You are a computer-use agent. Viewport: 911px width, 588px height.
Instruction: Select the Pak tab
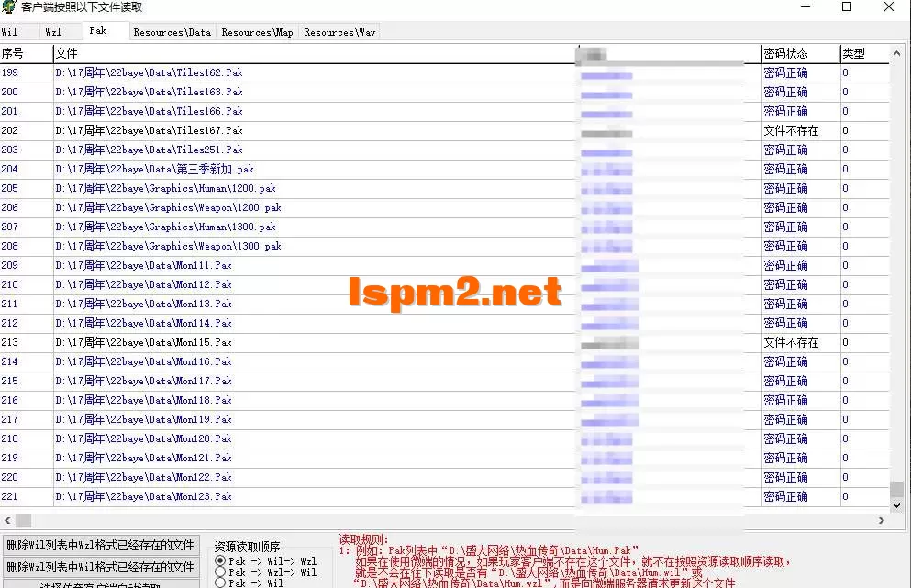[97, 31]
